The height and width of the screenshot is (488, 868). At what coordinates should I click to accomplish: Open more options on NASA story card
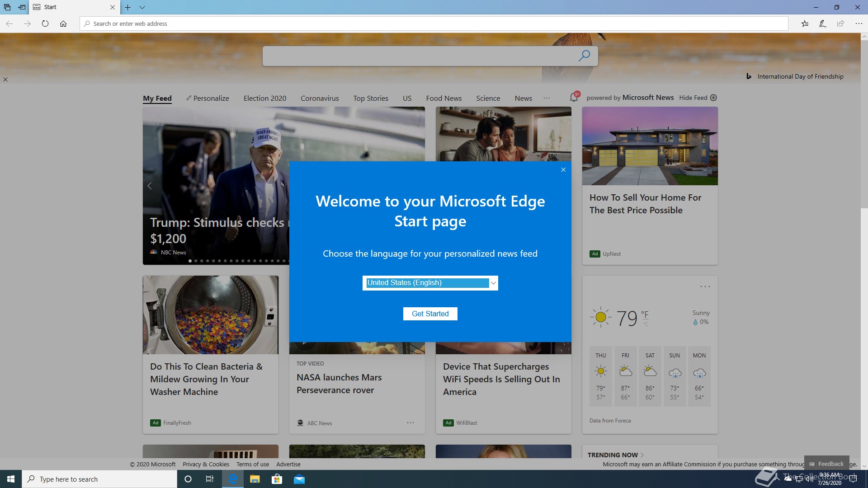pos(410,422)
